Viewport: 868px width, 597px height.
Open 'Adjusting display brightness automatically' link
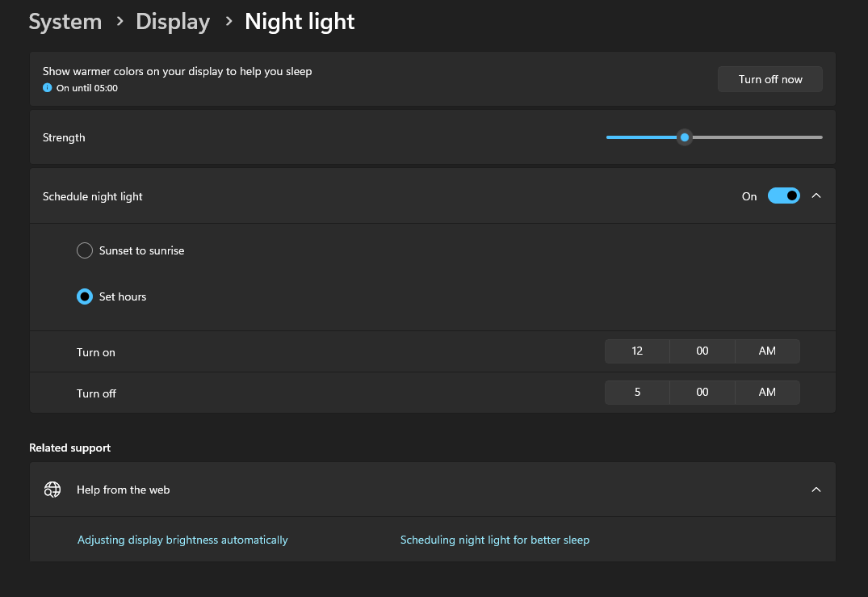pyautogui.click(x=182, y=540)
